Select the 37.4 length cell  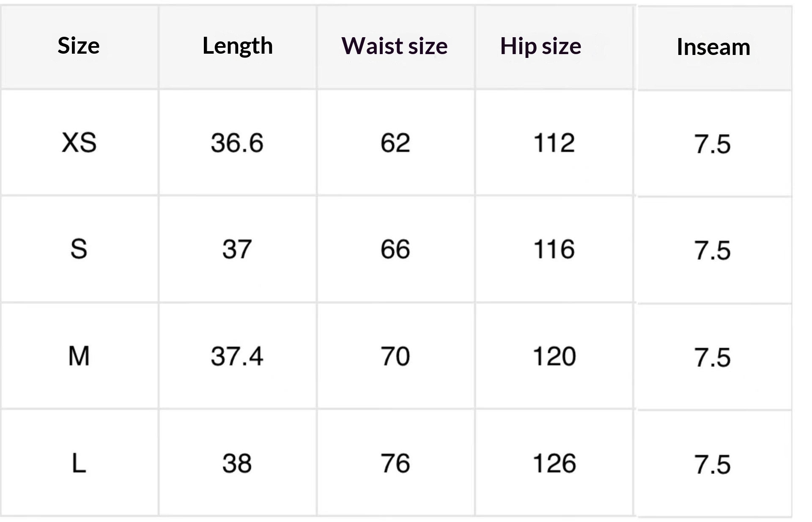[237, 356]
